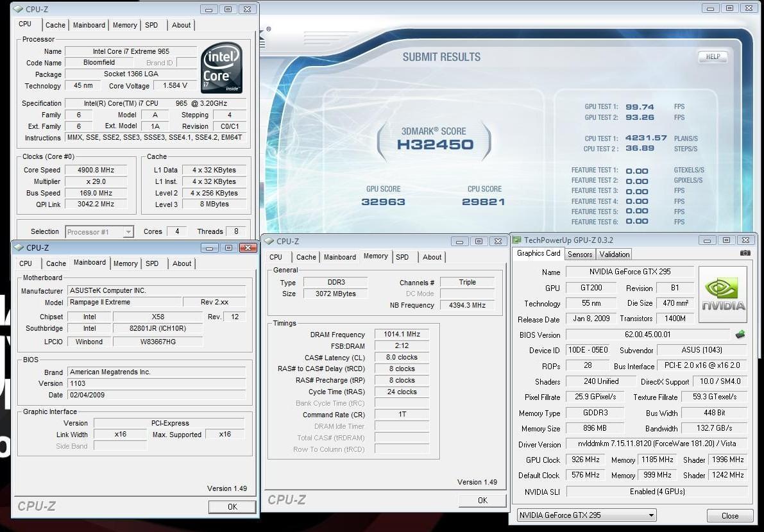Click the Chipset value X58
The height and width of the screenshot is (532, 764).
[158, 317]
